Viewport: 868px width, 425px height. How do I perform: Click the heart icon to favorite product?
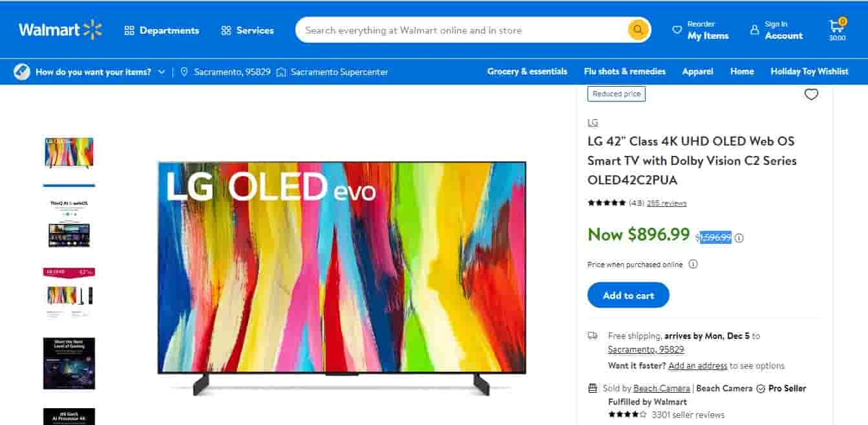pyautogui.click(x=811, y=94)
